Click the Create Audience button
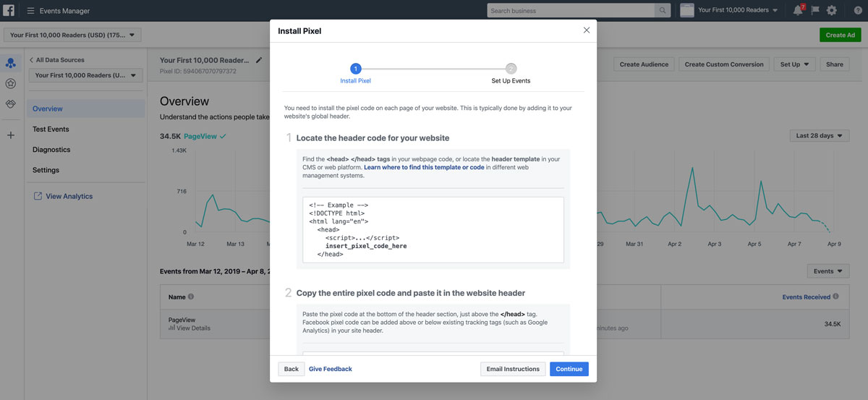 pyautogui.click(x=644, y=64)
